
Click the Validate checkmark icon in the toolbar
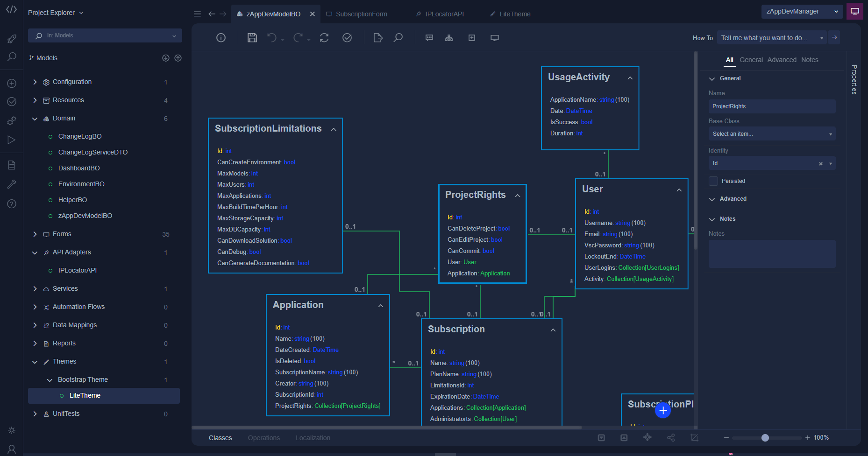pos(347,38)
